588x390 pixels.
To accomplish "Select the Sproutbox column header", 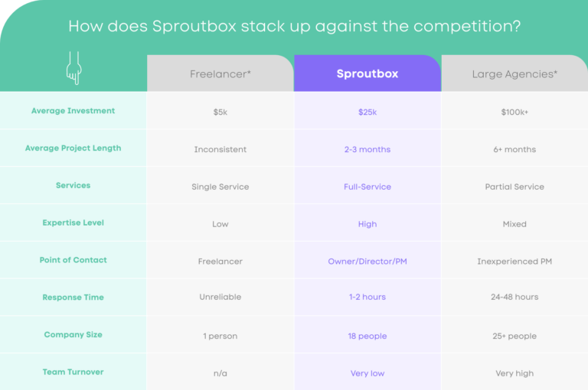I will 367,74.
